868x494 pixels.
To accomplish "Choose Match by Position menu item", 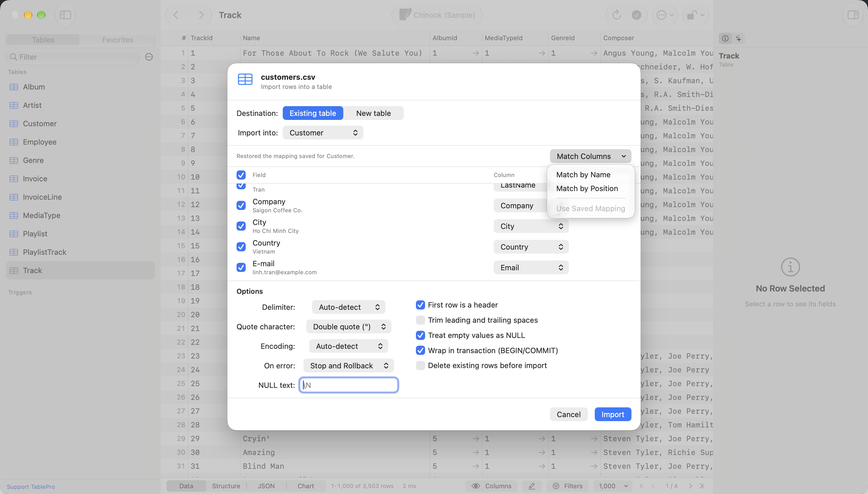I will (587, 189).
